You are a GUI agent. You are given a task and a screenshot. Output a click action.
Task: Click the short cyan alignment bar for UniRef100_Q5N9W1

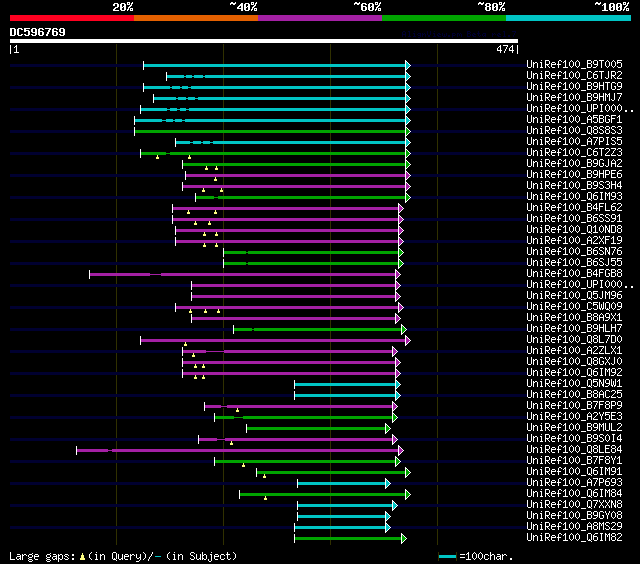[x=347, y=384]
